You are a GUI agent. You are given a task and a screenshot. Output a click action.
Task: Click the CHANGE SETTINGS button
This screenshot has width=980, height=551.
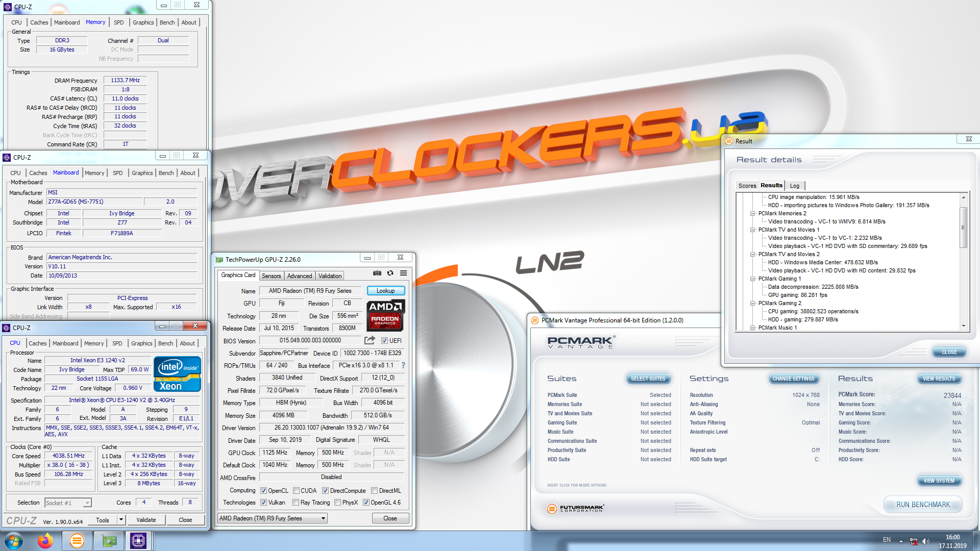[x=794, y=379]
